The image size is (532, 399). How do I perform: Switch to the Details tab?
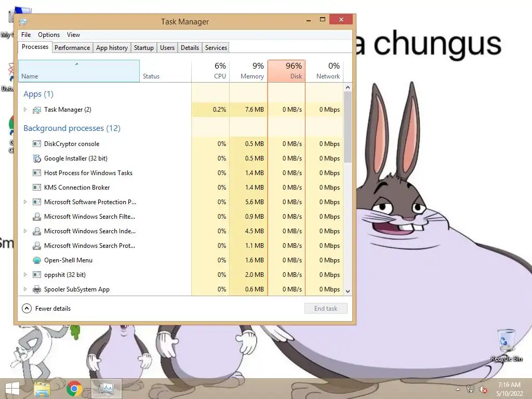click(x=190, y=48)
